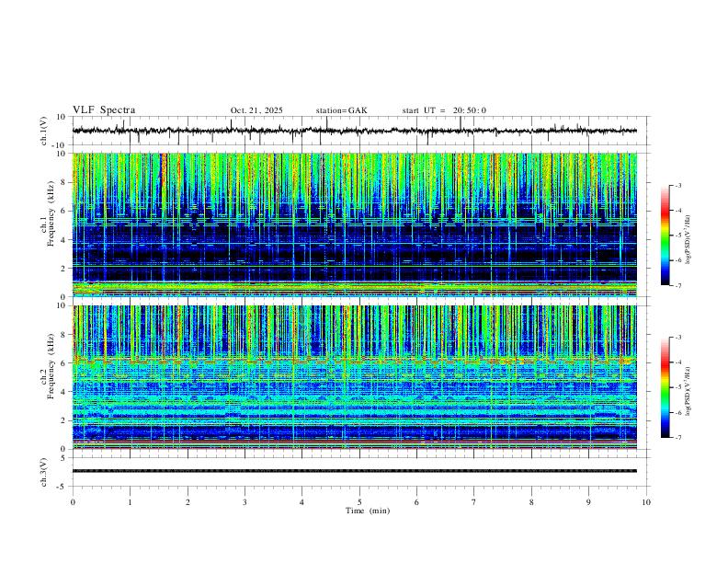The width and height of the screenshot is (728, 563).
Task: Click time axis tick label '6'
Action: click(417, 502)
